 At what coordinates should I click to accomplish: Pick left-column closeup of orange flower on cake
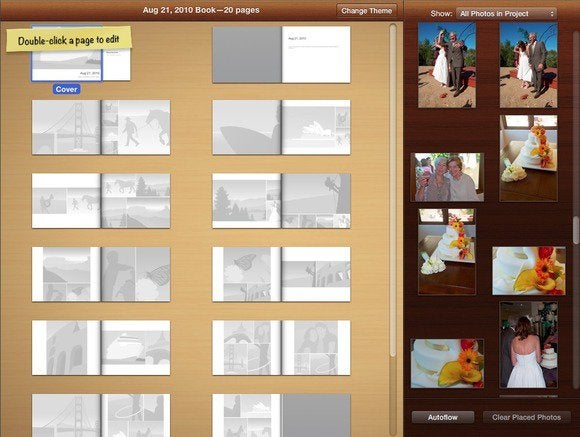(447, 364)
